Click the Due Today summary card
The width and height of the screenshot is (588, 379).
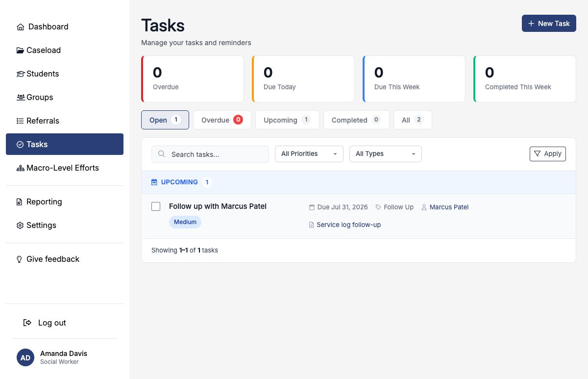[x=303, y=79]
